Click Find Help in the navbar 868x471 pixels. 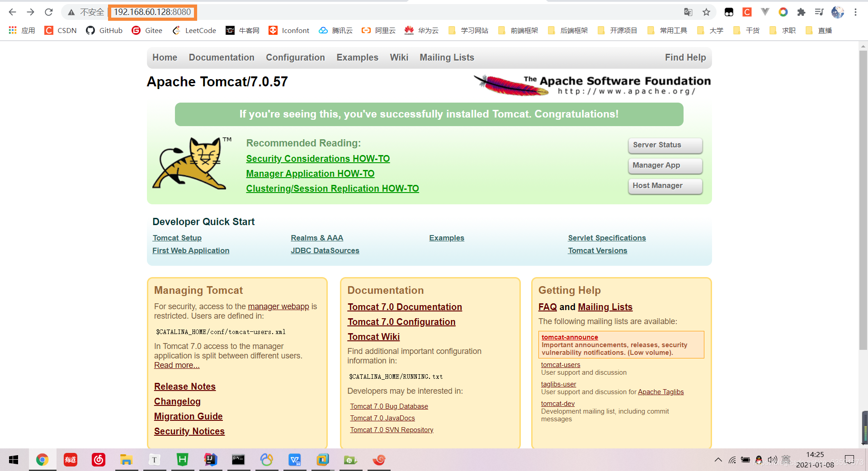[x=685, y=57]
